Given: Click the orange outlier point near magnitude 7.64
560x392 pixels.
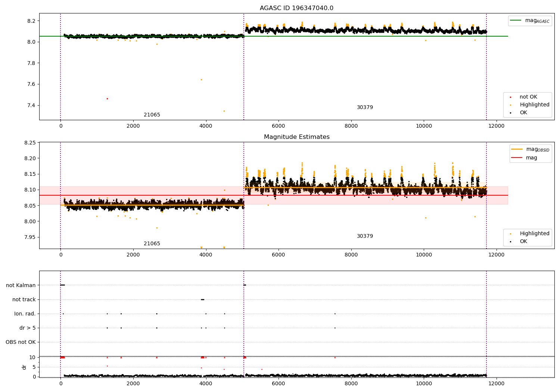Looking at the screenshot, I should pyautogui.click(x=201, y=80).
